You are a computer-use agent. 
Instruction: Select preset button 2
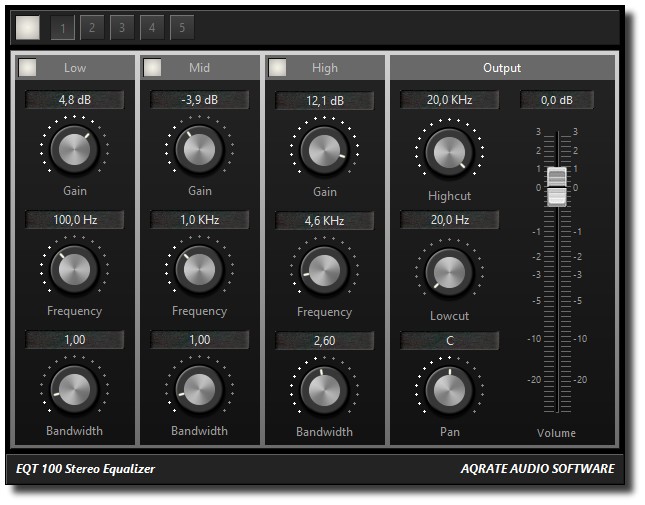(92, 28)
